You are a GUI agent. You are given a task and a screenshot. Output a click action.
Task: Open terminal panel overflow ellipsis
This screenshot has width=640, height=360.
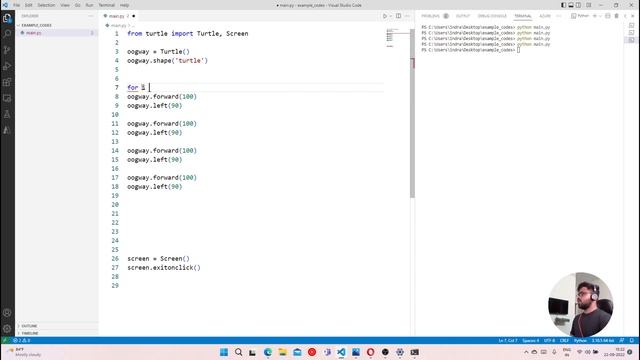(x=559, y=16)
